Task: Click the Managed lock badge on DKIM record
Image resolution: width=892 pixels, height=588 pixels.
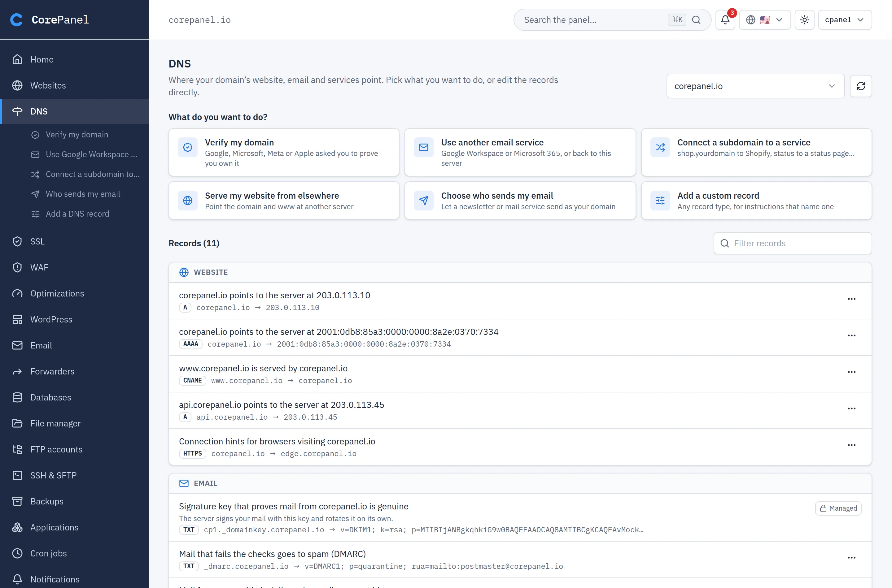Action: click(x=838, y=508)
